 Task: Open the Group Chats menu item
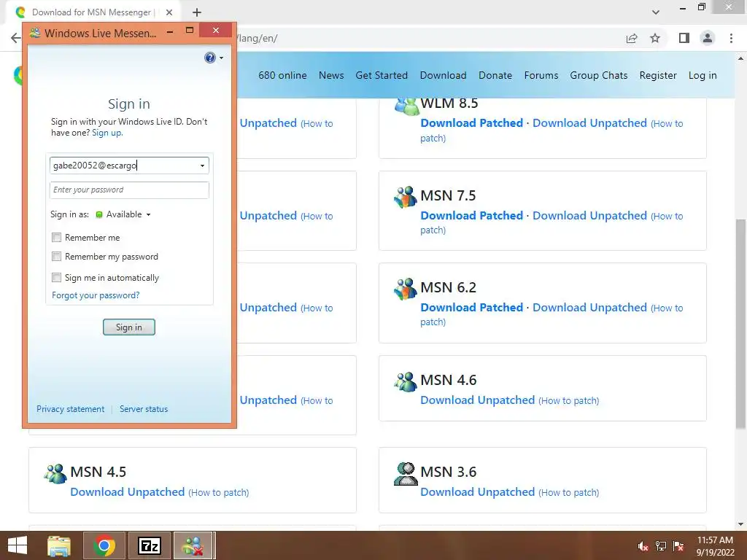click(599, 75)
